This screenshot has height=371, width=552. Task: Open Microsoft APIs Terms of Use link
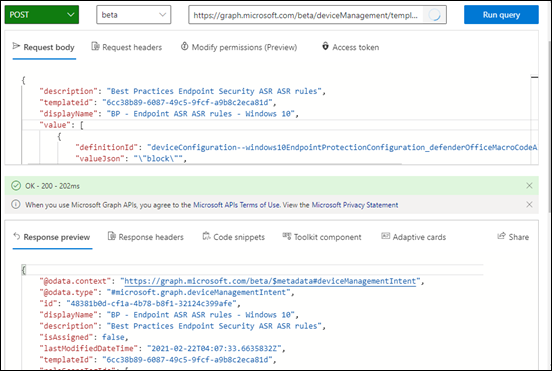tap(236, 205)
